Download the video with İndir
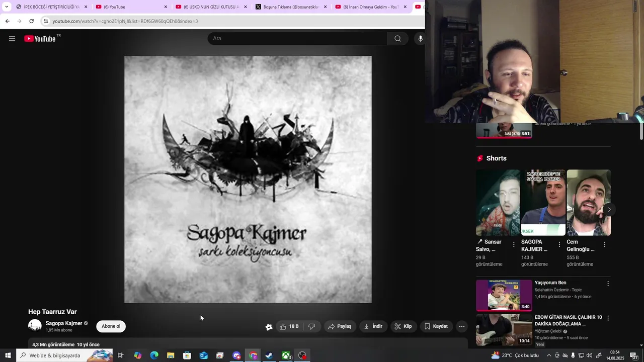This screenshot has width=644, height=362. click(x=373, y=326)
